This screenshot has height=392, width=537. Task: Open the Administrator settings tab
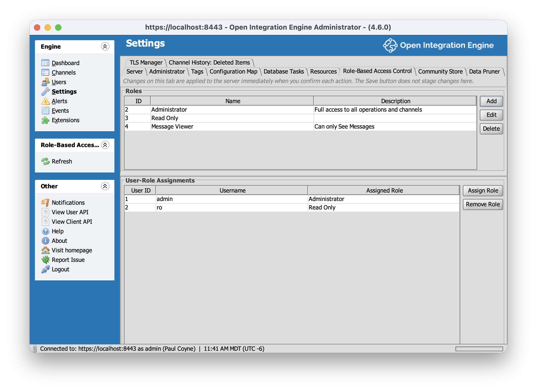pyautogui.click(x=167, y=71)
